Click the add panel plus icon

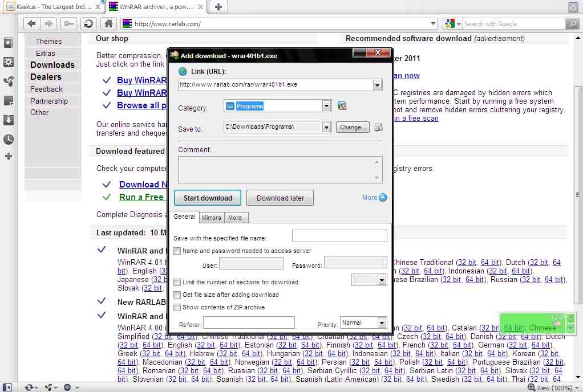click(x=8, y=156)
